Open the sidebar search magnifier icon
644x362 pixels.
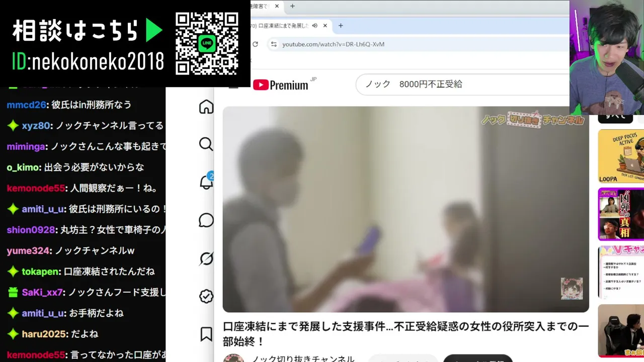pos(206,144)
